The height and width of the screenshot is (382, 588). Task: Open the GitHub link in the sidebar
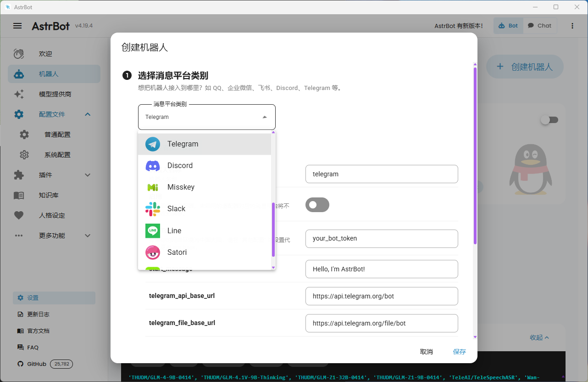[37, 364]
